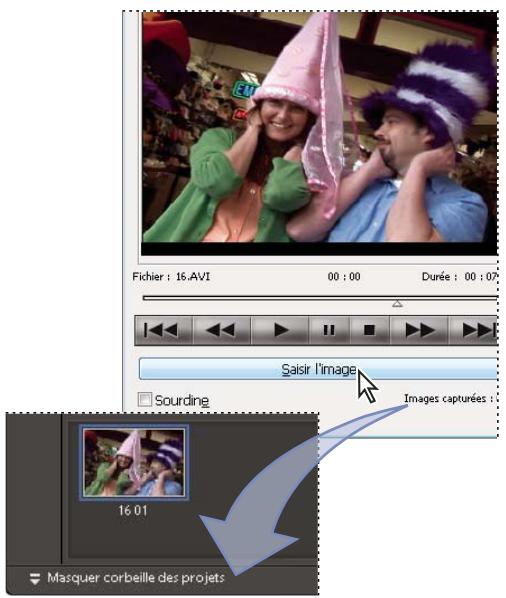The width and height of the screenshot is (506, 598).
Task: Collapse the project bin via arrow icon
Action: [x=35, y=578]
